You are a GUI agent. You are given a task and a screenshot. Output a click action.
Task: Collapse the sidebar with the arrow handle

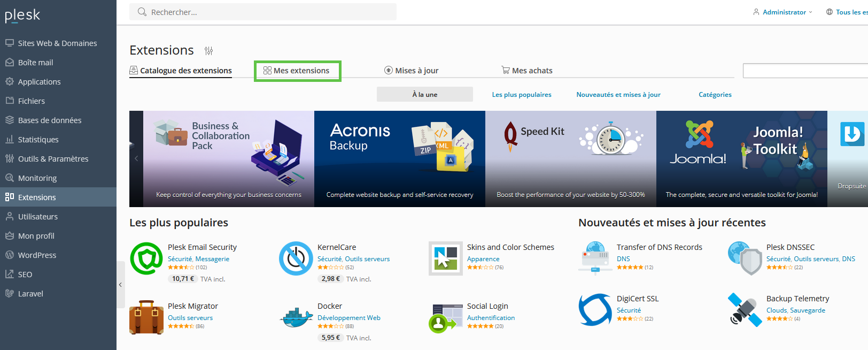[x=121, y=285]
